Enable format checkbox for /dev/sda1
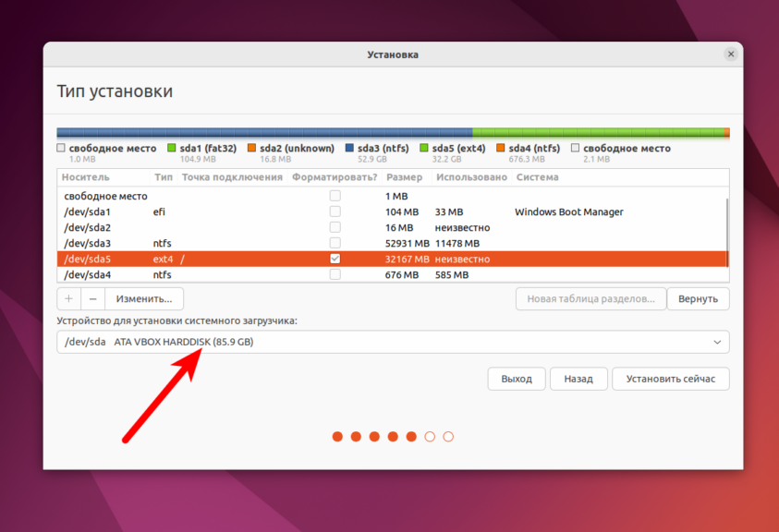The width and height of the screenshot is (779, 532). 335,212
